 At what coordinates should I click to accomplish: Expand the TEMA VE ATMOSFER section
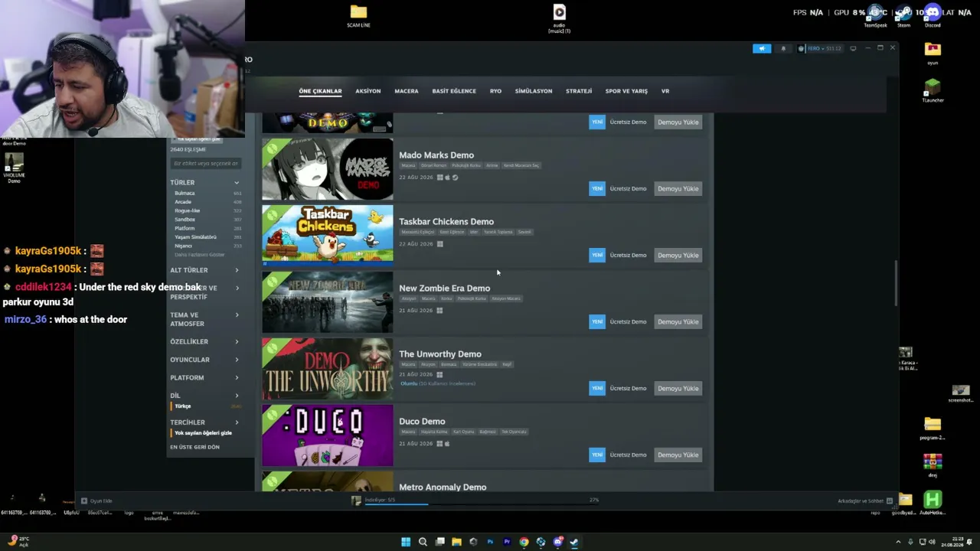[205, 319]
